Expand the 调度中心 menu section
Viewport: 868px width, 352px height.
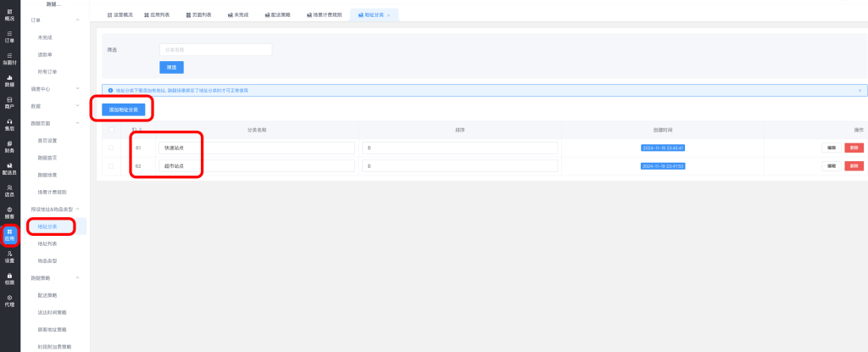pos(78,88)
